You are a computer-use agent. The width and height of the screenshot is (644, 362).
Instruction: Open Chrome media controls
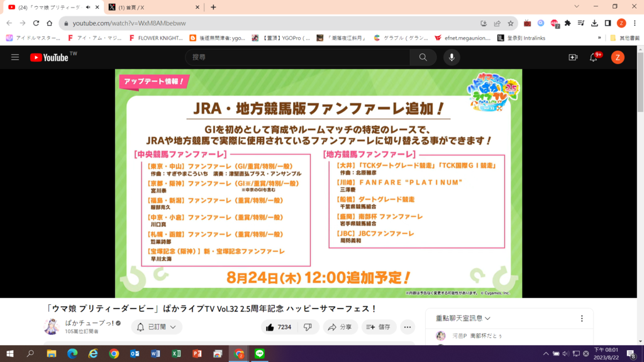click(x=580, y=23)
